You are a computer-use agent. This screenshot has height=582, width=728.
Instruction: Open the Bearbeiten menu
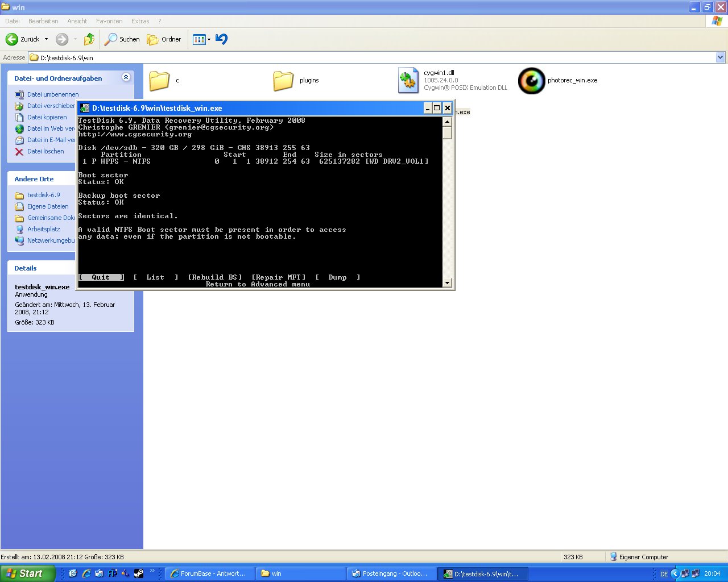43,21
